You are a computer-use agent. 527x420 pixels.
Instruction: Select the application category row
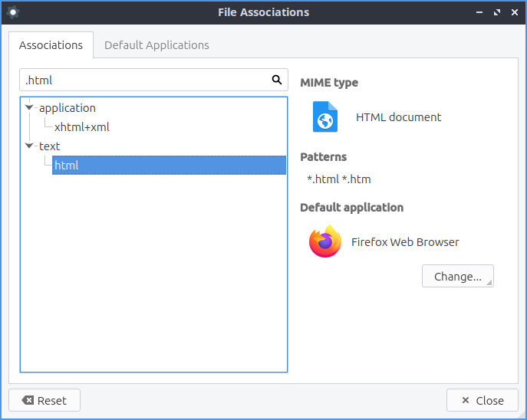pos(68,108)
